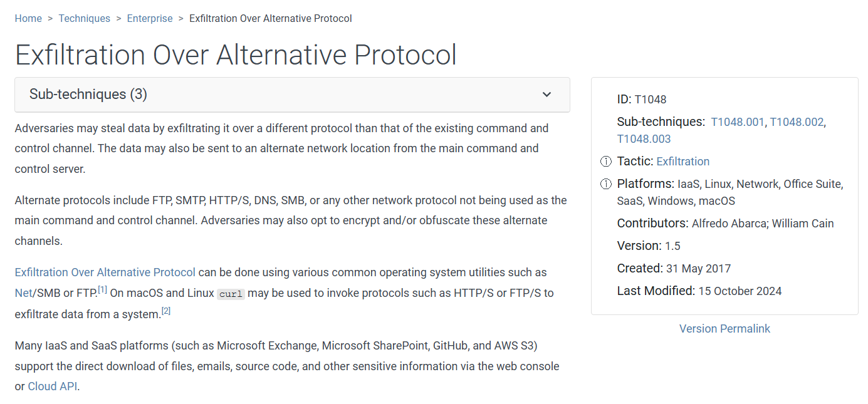Open the Techniques breadcrumb link
Image resolution: width=868 pixels, height=404 pixels.
click(85, 19)
